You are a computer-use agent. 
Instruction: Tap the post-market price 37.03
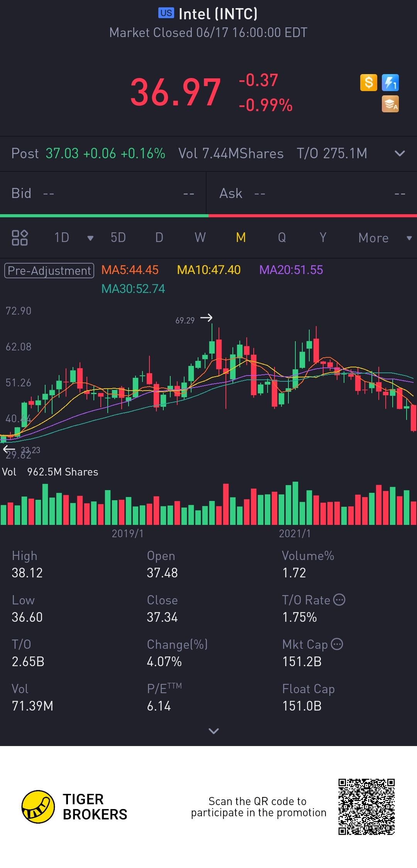62,154
